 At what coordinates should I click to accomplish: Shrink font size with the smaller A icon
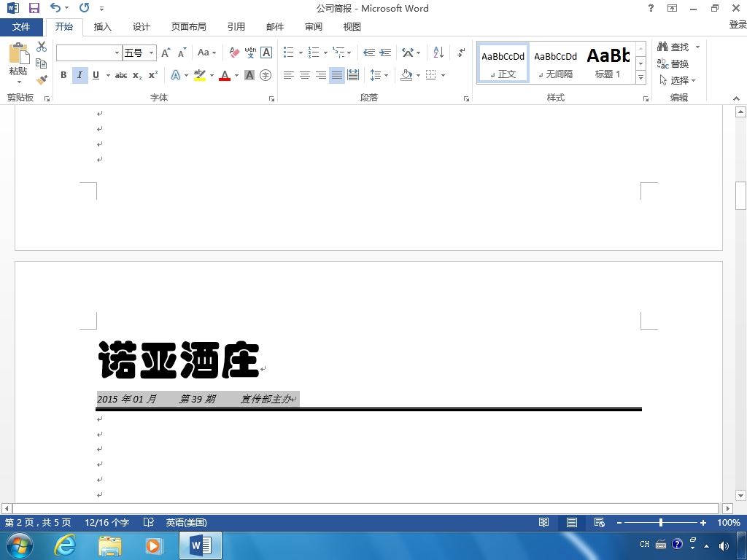(x=182, y=52)
